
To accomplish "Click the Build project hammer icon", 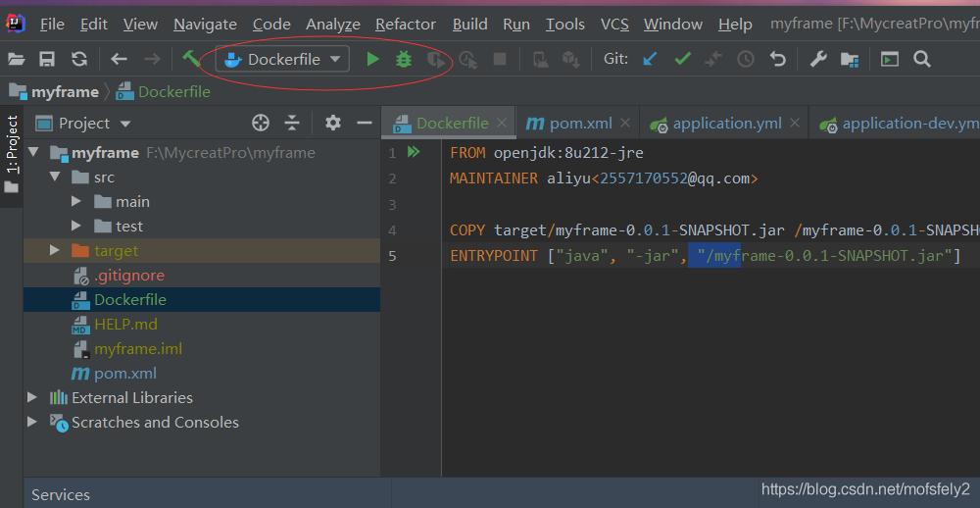I will [191, 59].
